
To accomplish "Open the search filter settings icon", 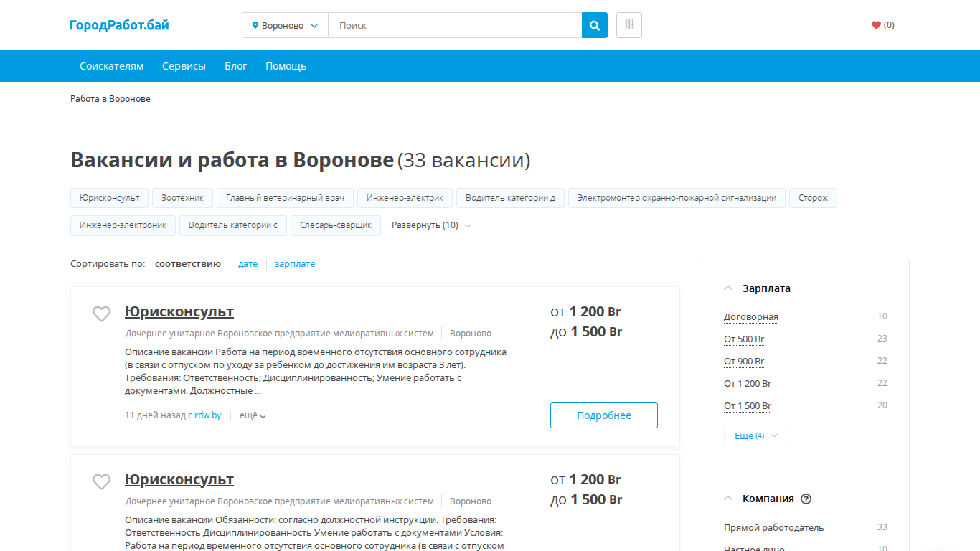I will coord(629,25).
